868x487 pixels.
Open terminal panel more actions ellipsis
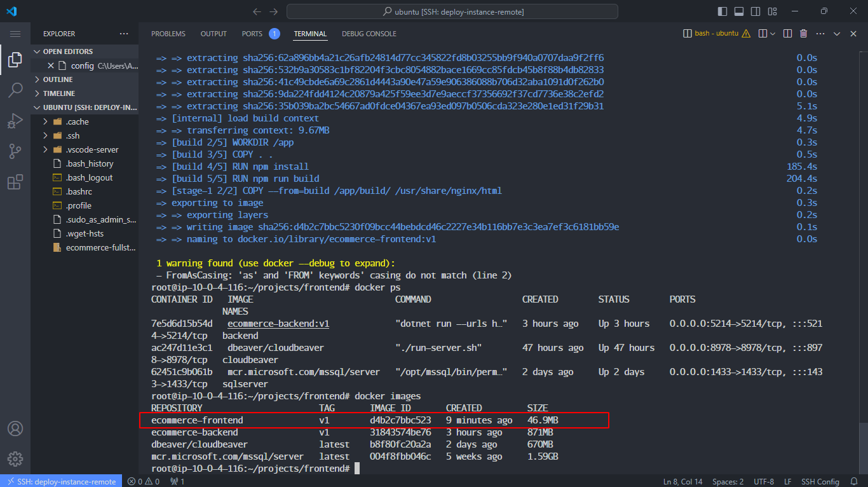coord(820,34)
